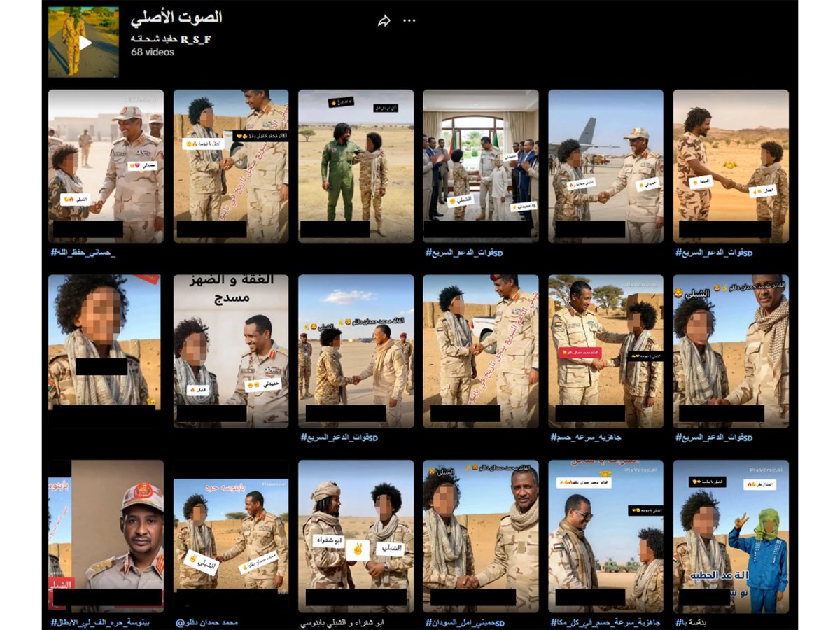
Task: Play the original sound preview cover
Action: click(x=83, y=42)
